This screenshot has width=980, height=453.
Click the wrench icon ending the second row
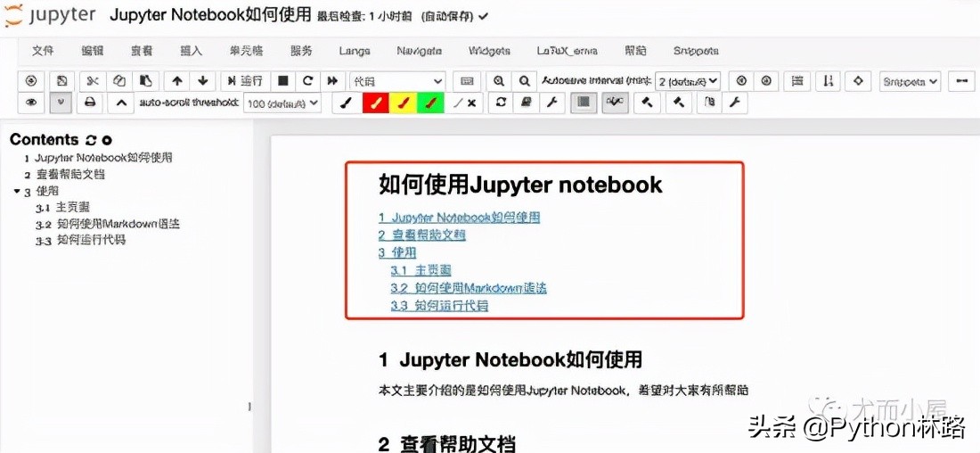pos(735,103)
